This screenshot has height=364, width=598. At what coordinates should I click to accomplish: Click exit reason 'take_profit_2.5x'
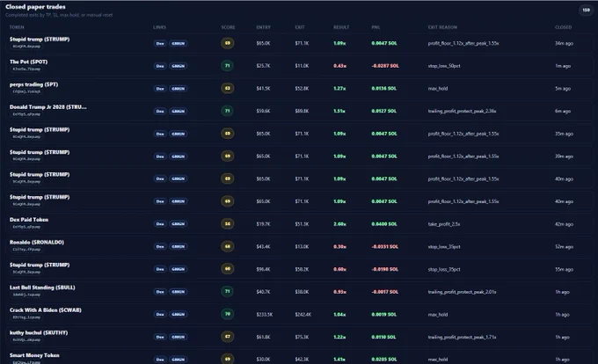(444, 224)
